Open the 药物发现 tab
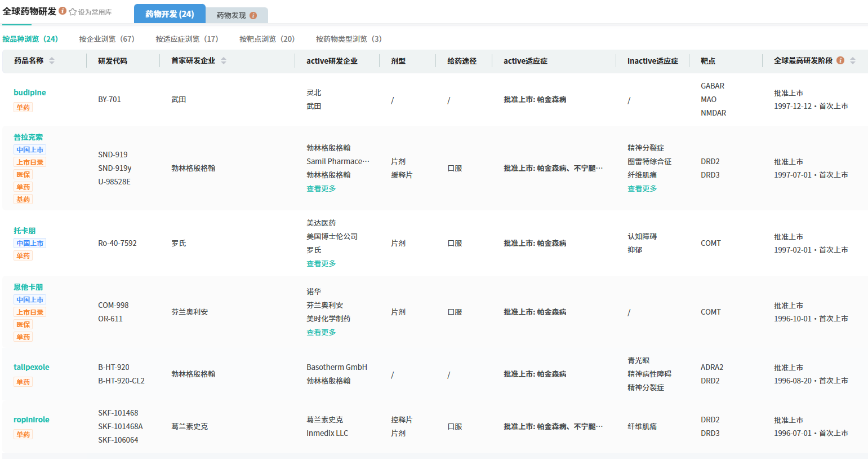 [232, 15]
